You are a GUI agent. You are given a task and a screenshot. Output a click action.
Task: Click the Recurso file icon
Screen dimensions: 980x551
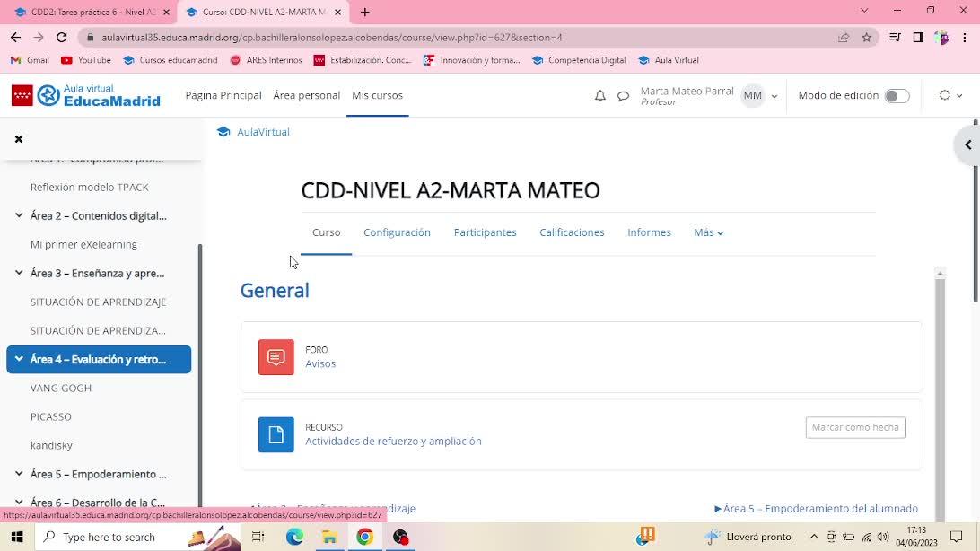(x=276, y=434)
